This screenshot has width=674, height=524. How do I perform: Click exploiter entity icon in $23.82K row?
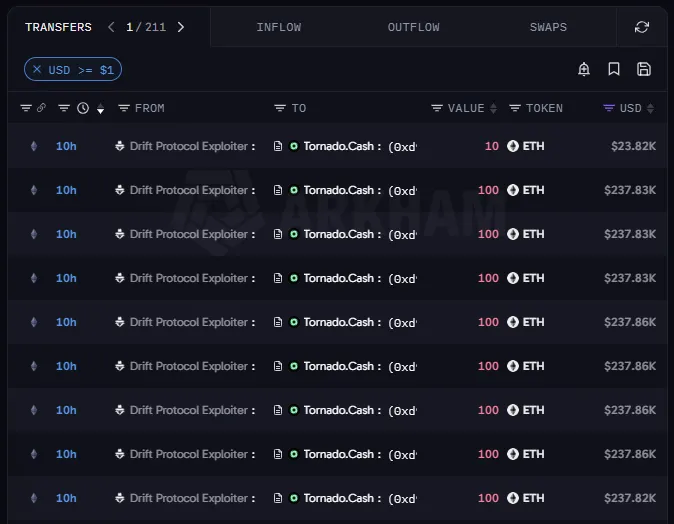[x=119, y=146]
